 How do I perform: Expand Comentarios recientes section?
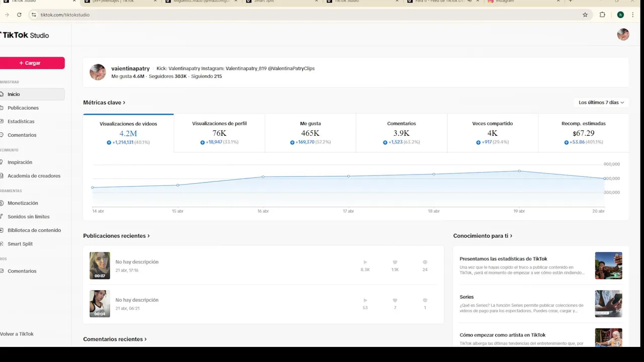[x=115, y=339]
